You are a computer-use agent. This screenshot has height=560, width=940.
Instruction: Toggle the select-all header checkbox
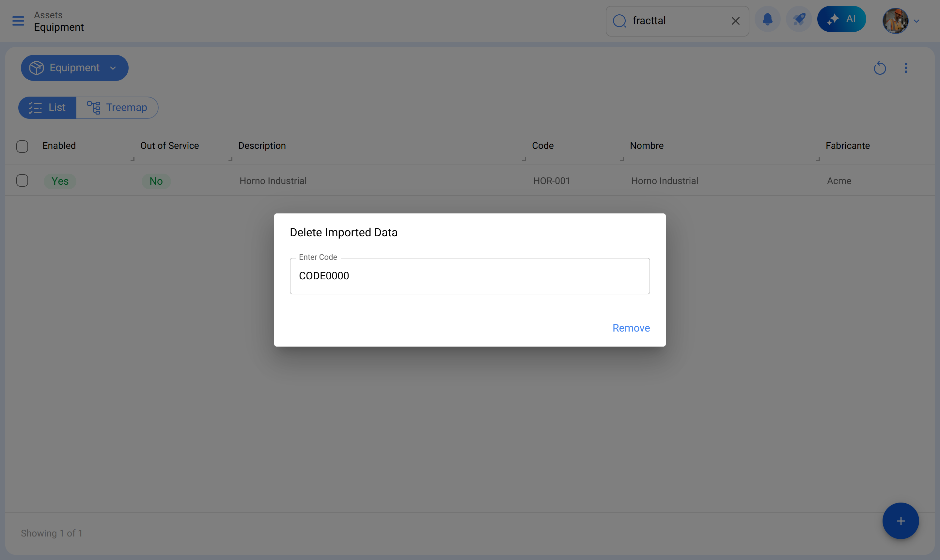coord(22,147)
